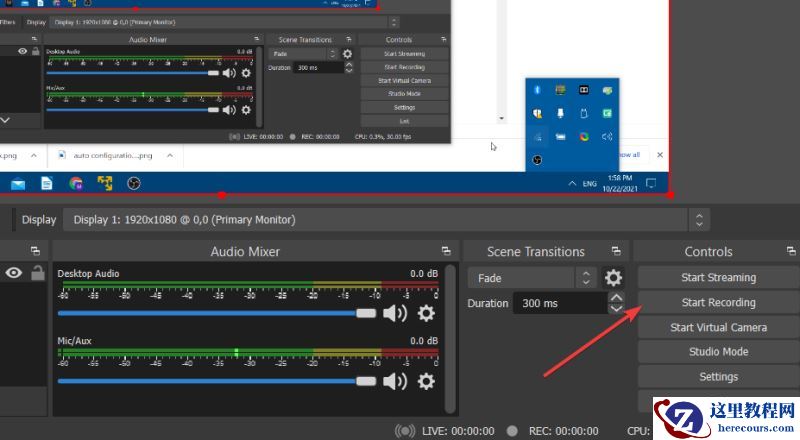Click the multicolor ring icon in tray popup
Screen dimensions: 800x440
[584, 136]
